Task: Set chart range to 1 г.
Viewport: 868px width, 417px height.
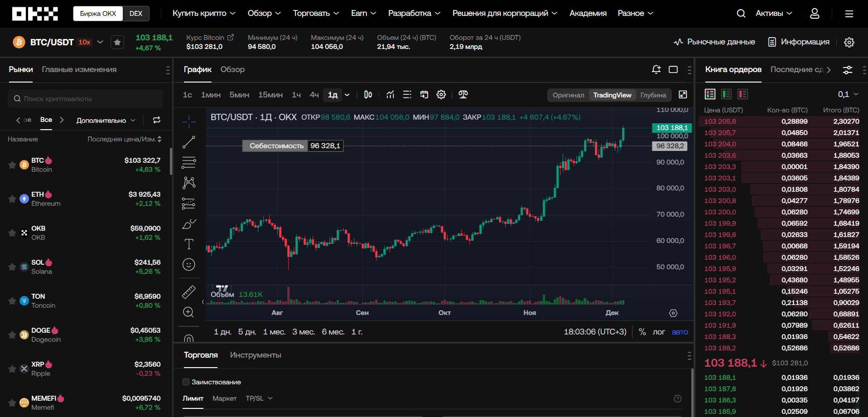Action: pyautogui.click(x=357, y=332)
